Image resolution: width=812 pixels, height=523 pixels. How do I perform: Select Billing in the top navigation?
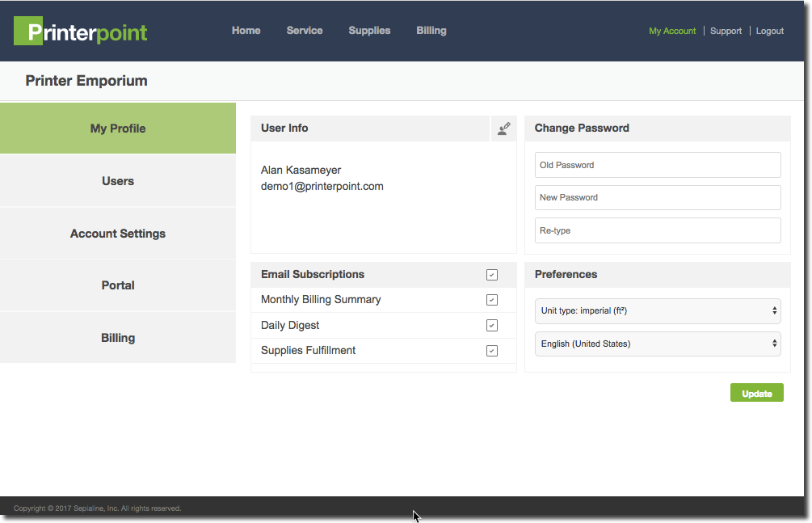pos(431,31)
